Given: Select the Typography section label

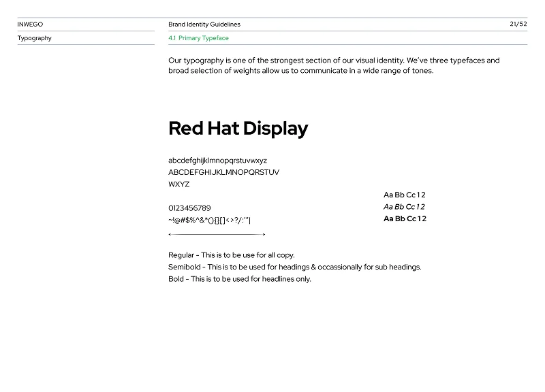Looking at the screenshot, I should [x=35, y=38].
